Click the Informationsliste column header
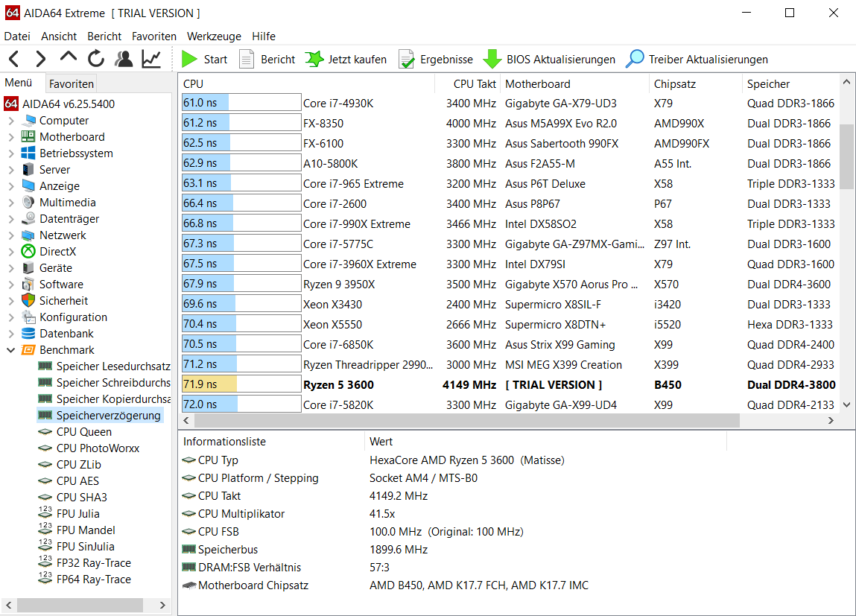This screenshot has height=616, width=856. 271,442
